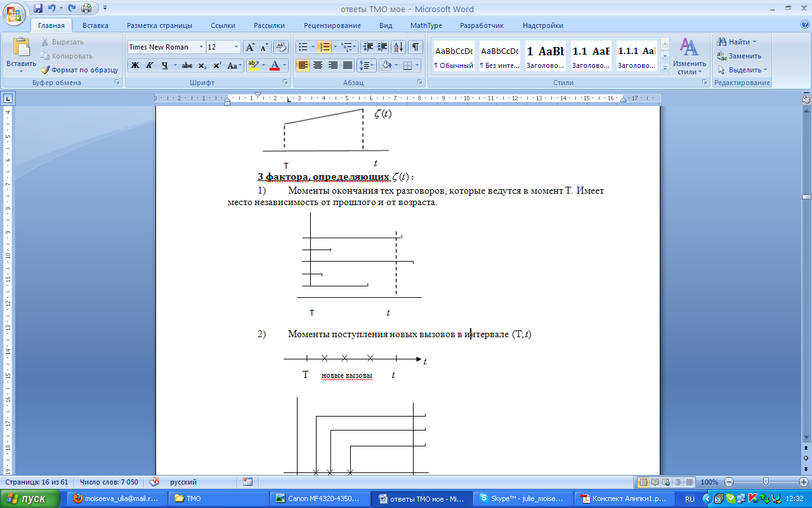Toggle subscript x₂ formatting
The height and width of the screenshot is (508, 812).
(202, 65)
